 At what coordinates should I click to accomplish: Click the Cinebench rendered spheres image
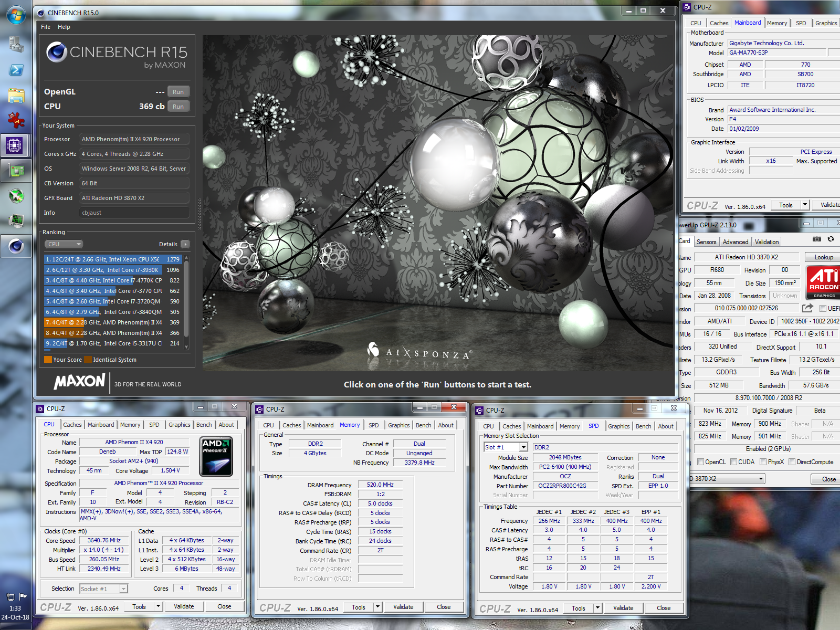pos(438,203)
